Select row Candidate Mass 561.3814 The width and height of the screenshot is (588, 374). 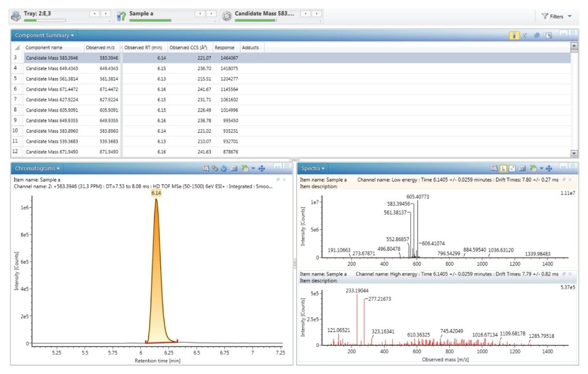click(291, 79)
